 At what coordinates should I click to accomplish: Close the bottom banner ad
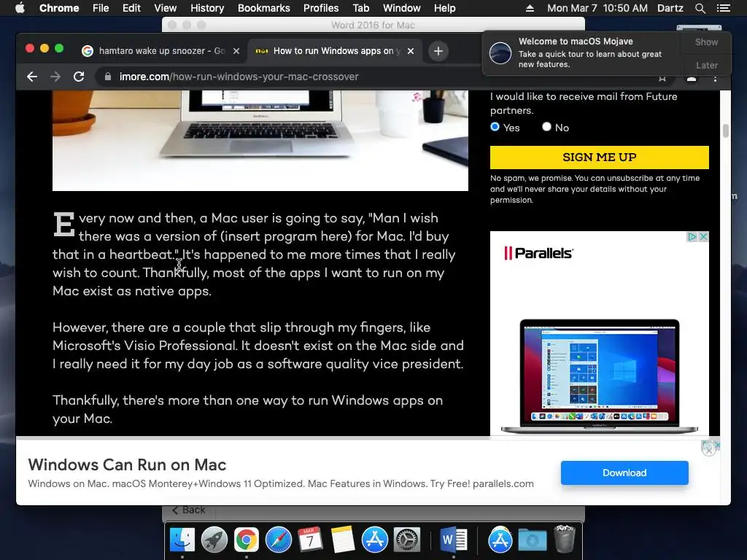(709, 448)
